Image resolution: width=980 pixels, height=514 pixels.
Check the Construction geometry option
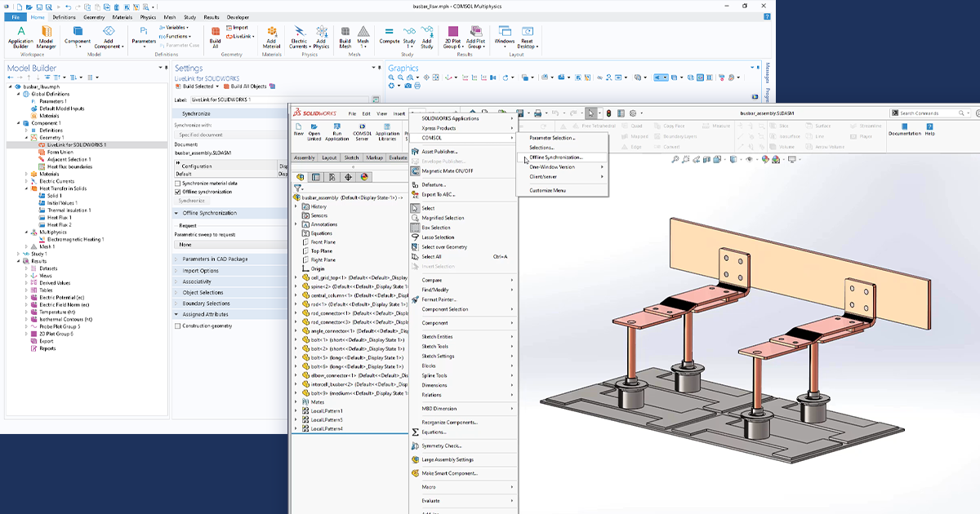pos(177,326)
